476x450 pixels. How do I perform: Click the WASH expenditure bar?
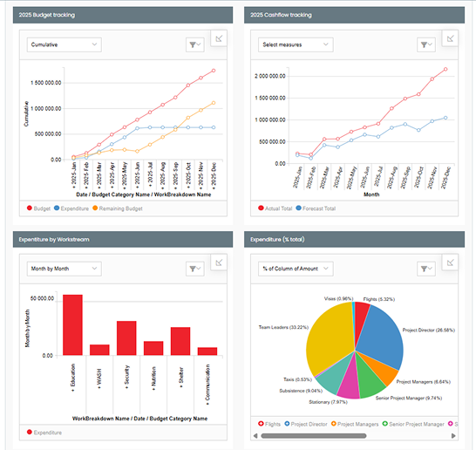coord(99,350)
